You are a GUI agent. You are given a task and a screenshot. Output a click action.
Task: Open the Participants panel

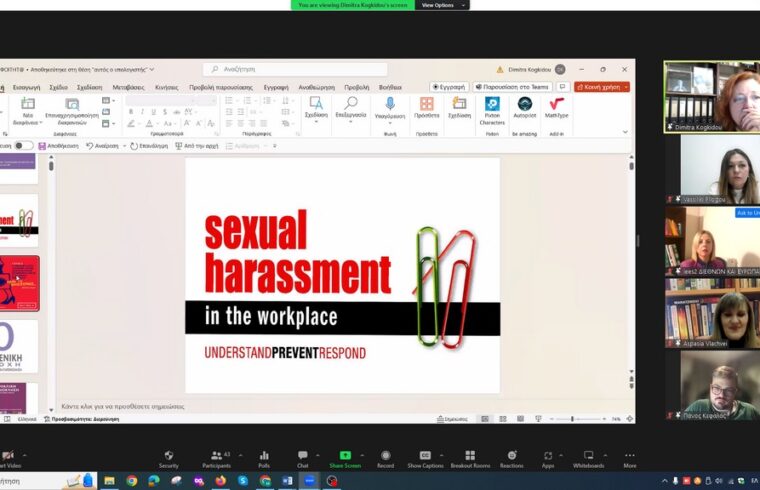[216, 456]
